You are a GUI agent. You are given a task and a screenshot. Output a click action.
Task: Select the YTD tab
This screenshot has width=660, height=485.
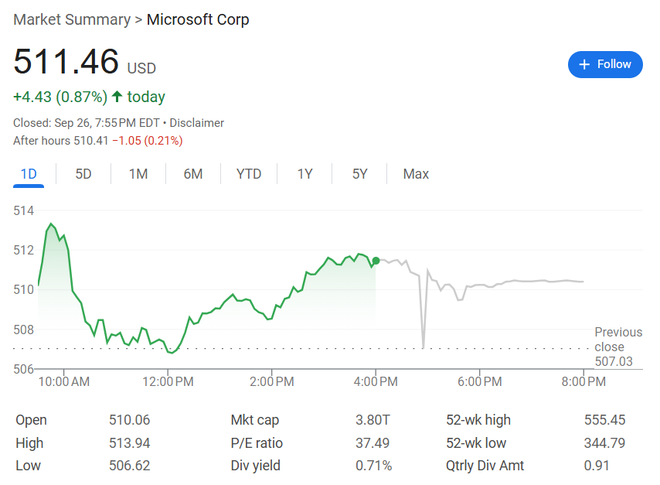coord(249,174)
